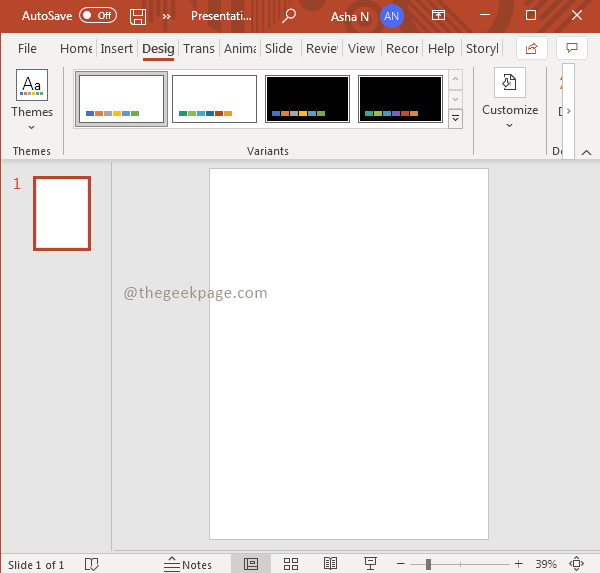Click the Comments speech bubble icon
The image size is (600, 573).
pos(572,48)
